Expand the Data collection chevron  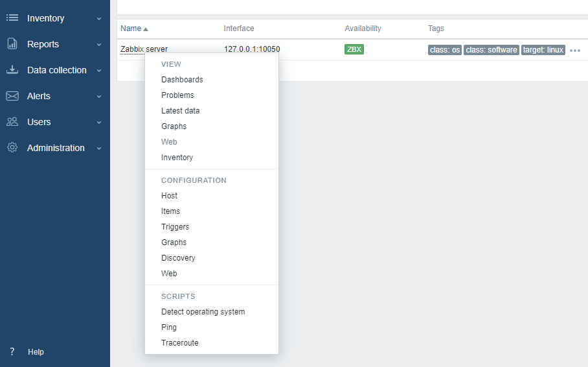coord(99,70)
